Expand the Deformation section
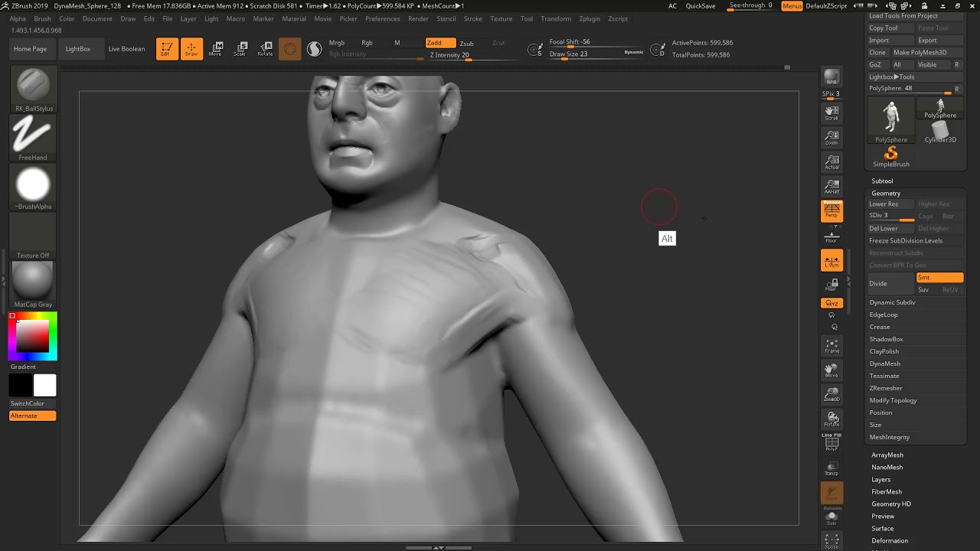This screenshot has height=551, width=980. point(890,541)
